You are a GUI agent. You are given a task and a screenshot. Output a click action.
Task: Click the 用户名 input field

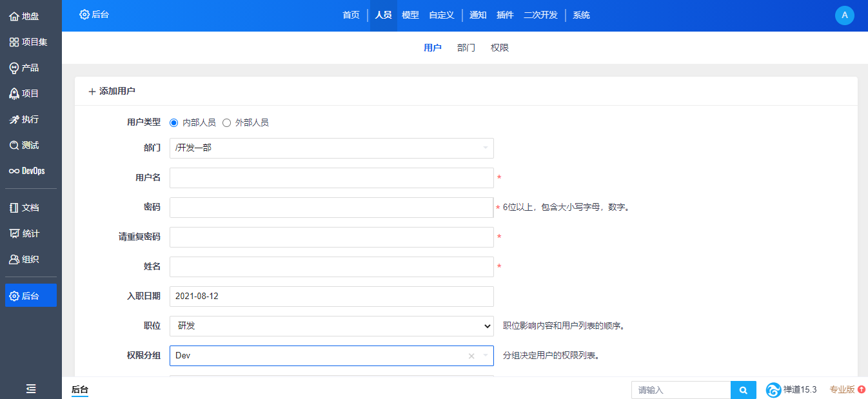(331, 178)
